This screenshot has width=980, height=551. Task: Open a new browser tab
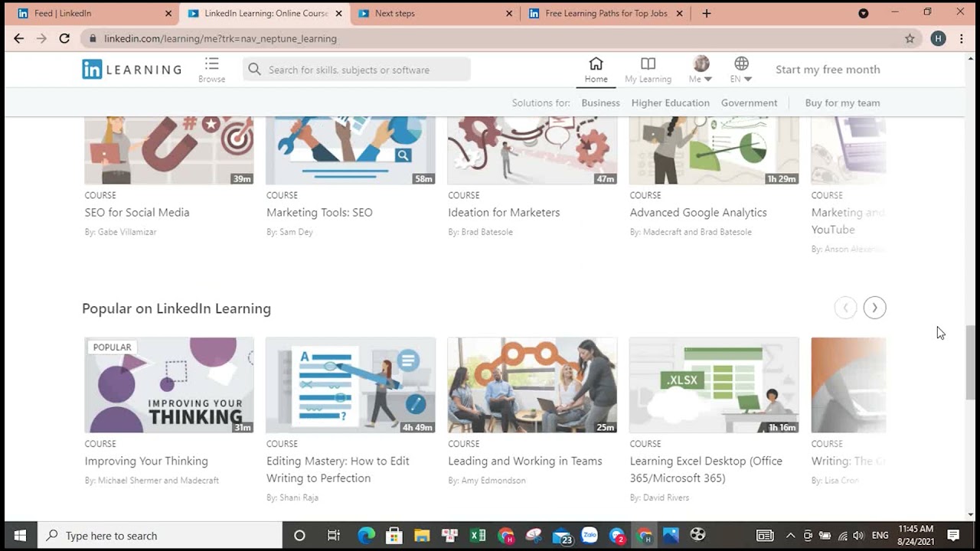[707, 13]
